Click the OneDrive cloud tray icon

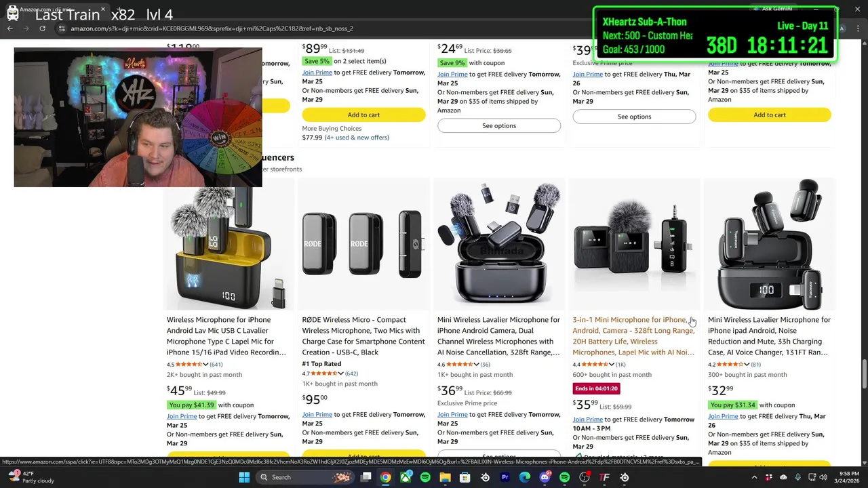(783, 477)
